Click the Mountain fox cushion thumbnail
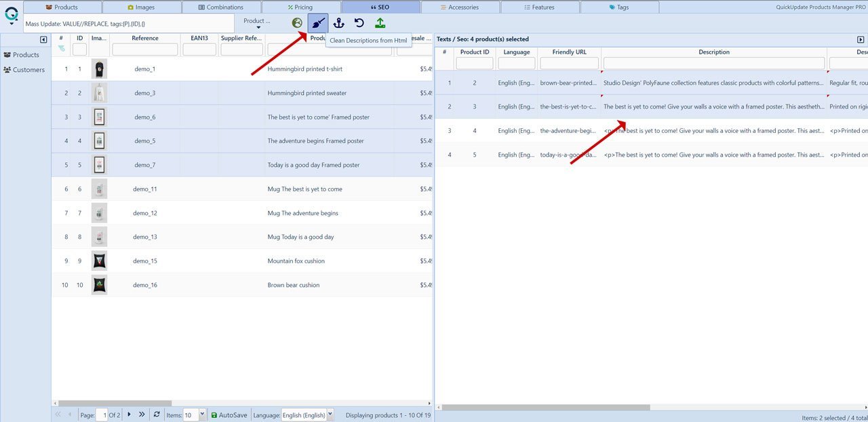Image resolution: width=868 pixels, height=422 pixels. (100, 261)
